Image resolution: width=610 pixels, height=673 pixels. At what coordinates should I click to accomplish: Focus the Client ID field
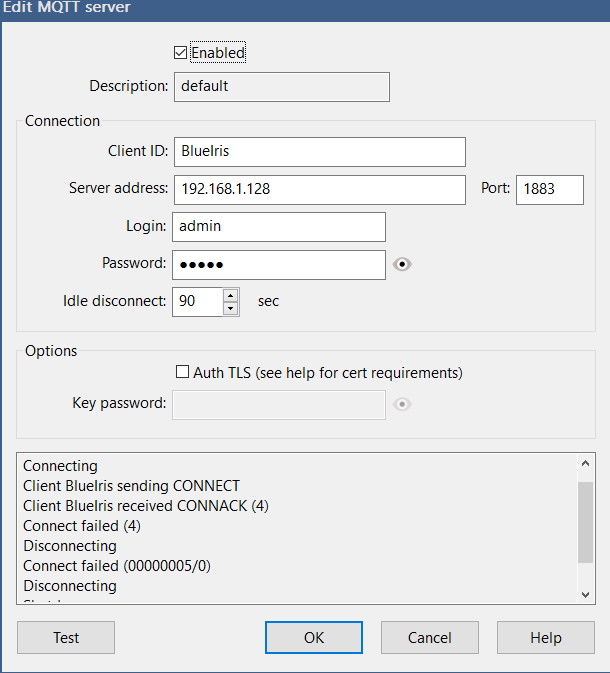319,152
